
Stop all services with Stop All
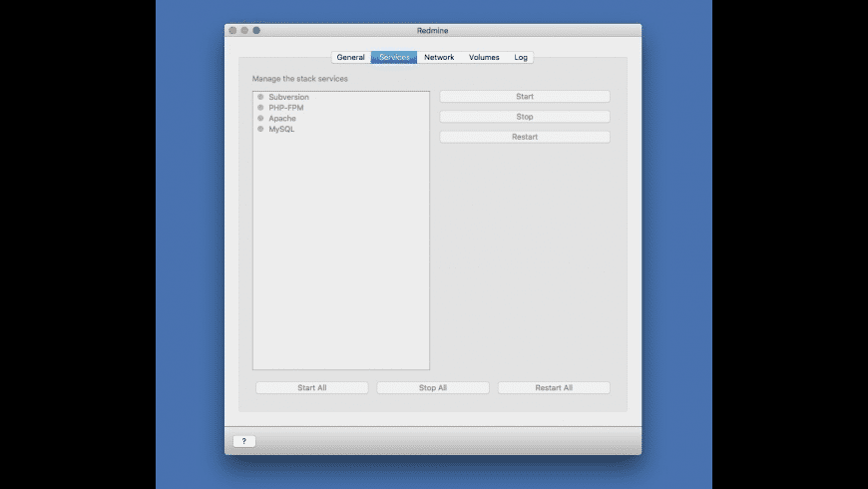[433, 387]
